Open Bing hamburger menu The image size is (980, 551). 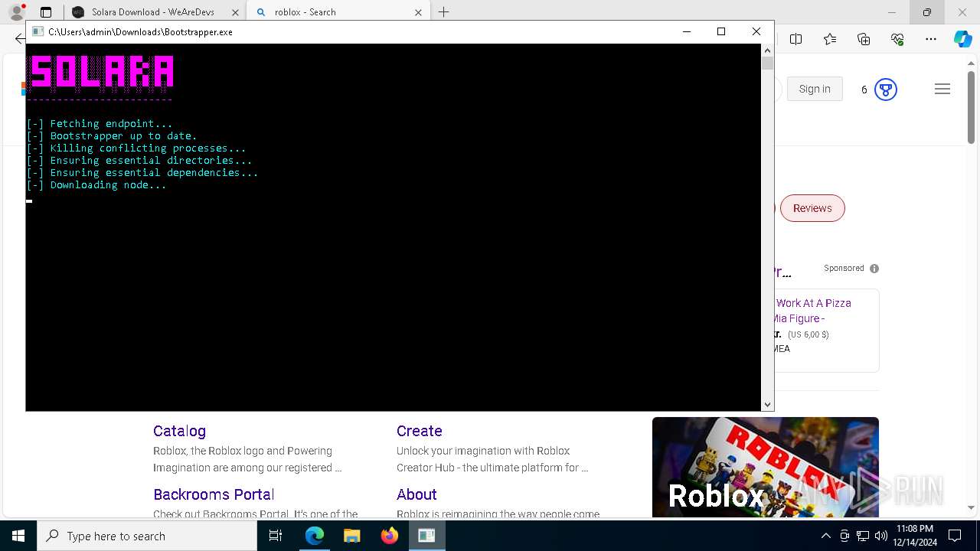click(942, 90)
